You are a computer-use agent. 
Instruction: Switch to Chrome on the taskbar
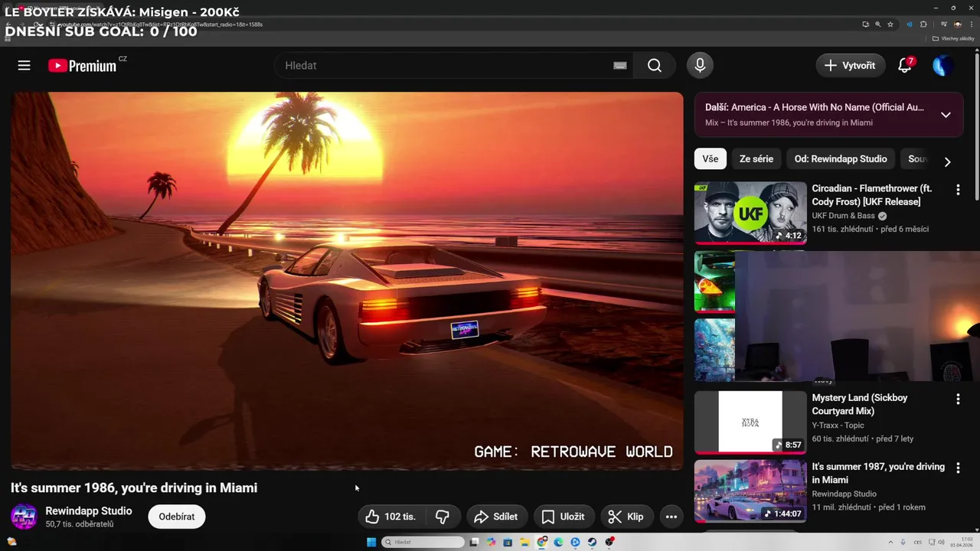[541, 542]
